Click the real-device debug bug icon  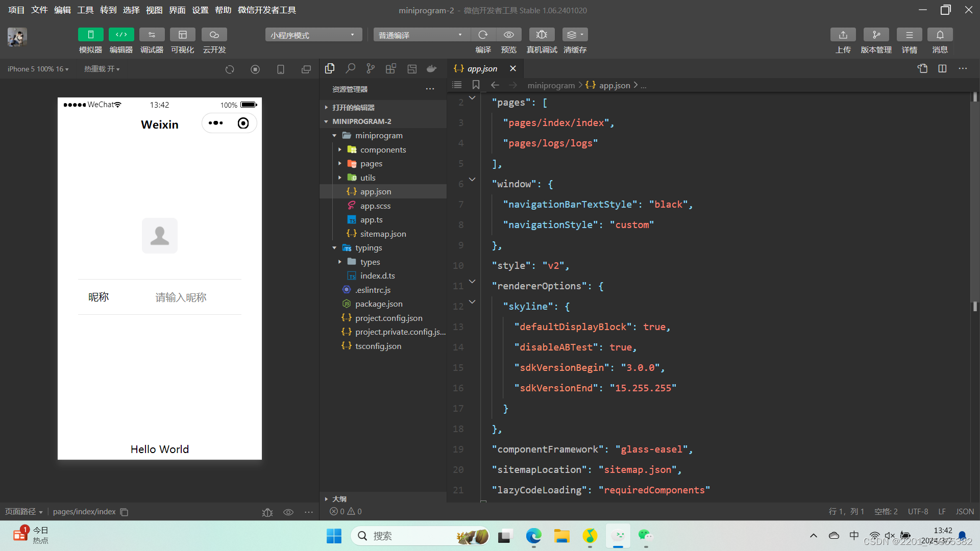(542, 35)
